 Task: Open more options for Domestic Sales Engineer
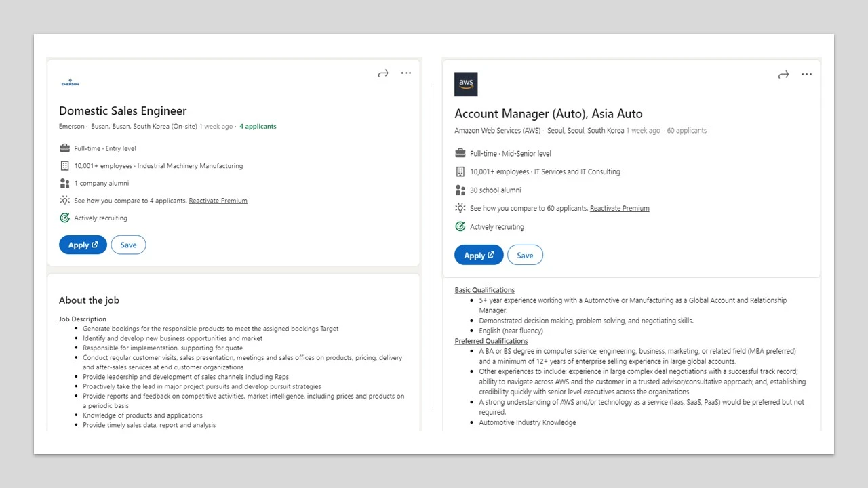406,73
